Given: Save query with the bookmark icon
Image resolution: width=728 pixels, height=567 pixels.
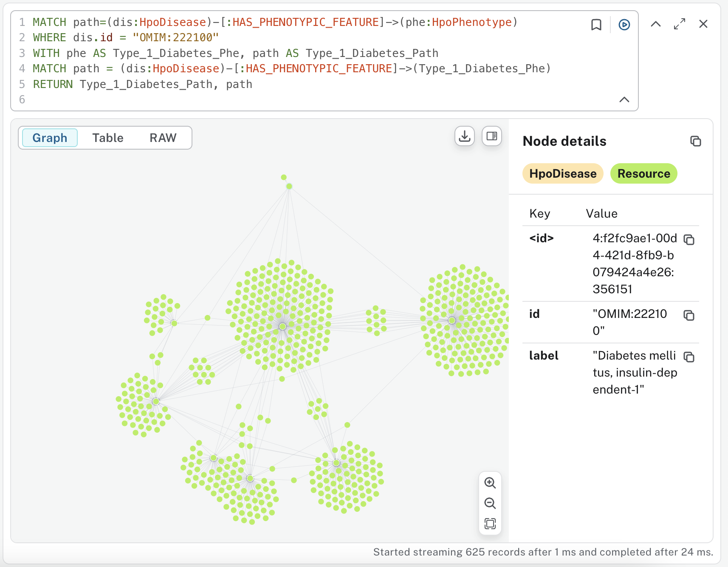Looking at the screenshot, I should 596,25.
